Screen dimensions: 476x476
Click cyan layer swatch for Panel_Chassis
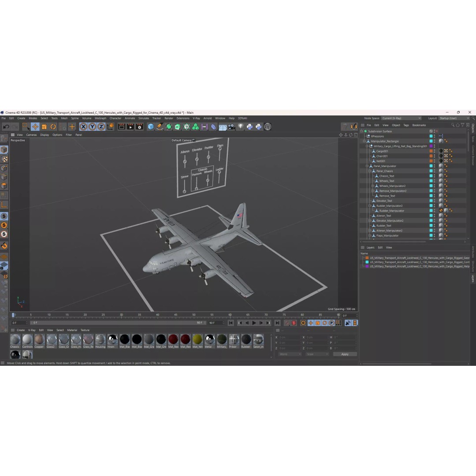431,171
